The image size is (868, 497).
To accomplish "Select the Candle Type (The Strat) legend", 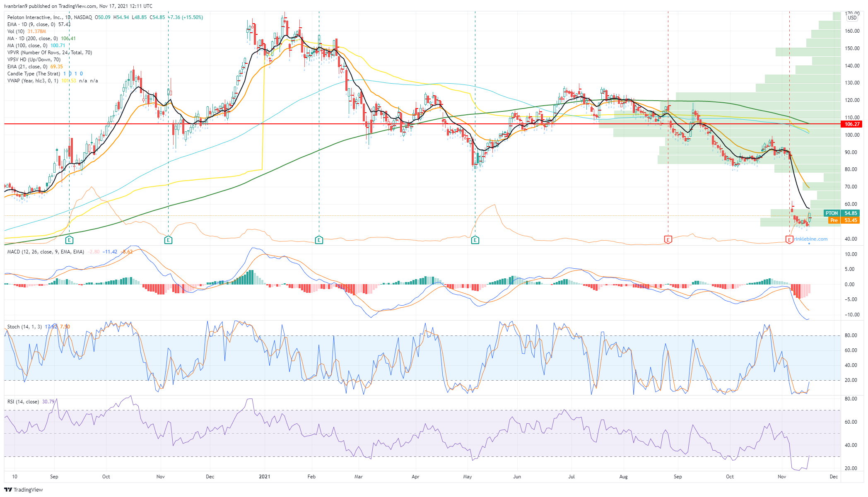I will [x=45, y=74].
